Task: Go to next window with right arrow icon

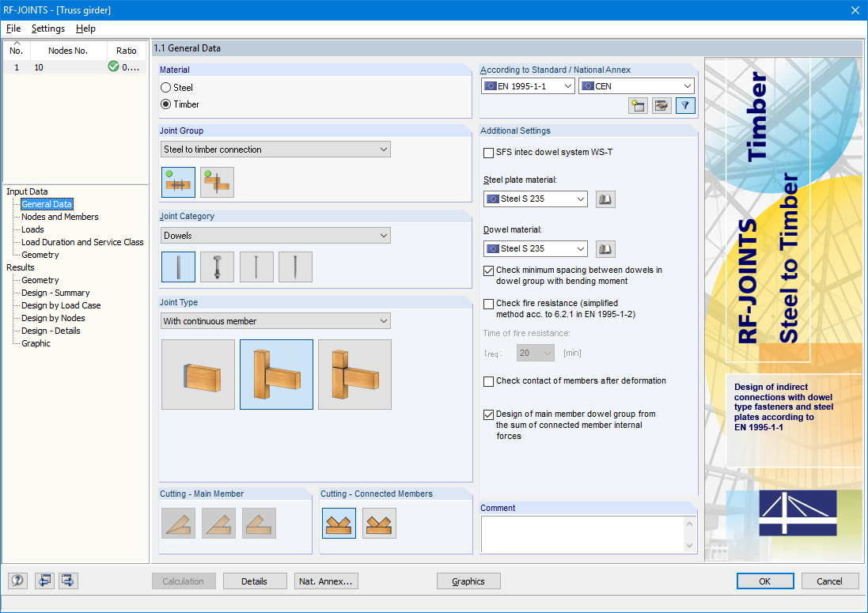Action: click(68, 581)
